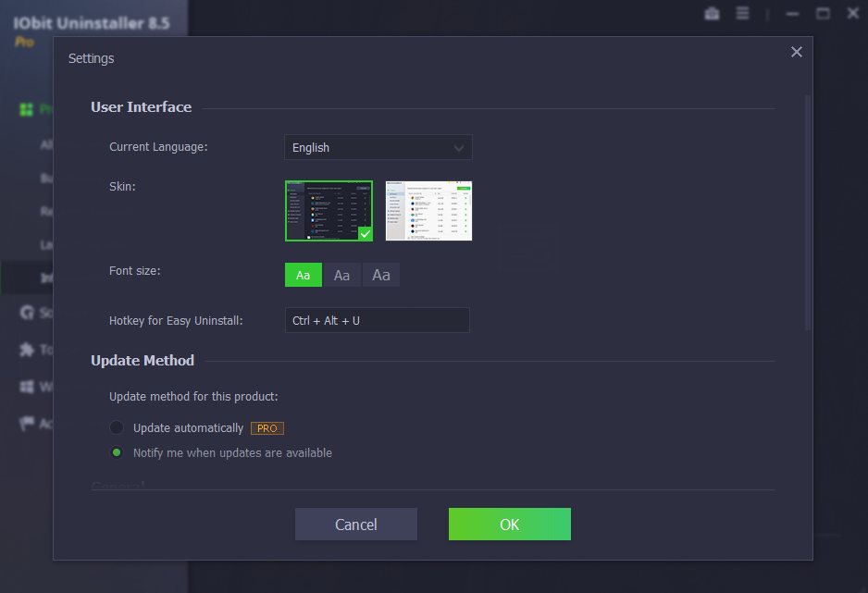Screen dimensions: 868x593
Task: Open the hamburger menu in main window
Action: (742, 13)
